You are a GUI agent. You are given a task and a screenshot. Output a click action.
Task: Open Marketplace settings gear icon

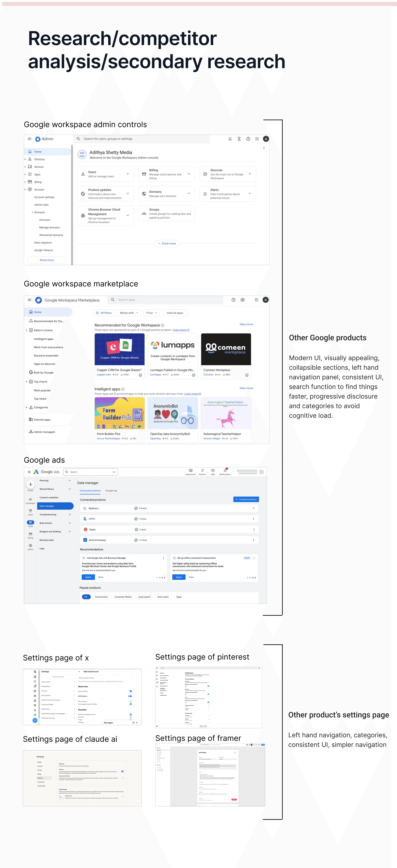pyautogui.click(x=242, y=300)
